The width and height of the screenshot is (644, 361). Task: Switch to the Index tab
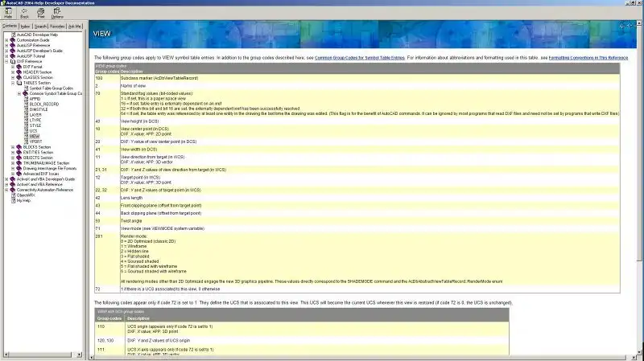26,27
